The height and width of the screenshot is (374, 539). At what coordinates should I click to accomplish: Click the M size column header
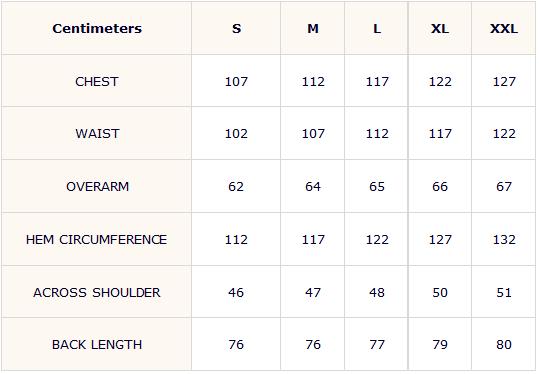[313, 28]
